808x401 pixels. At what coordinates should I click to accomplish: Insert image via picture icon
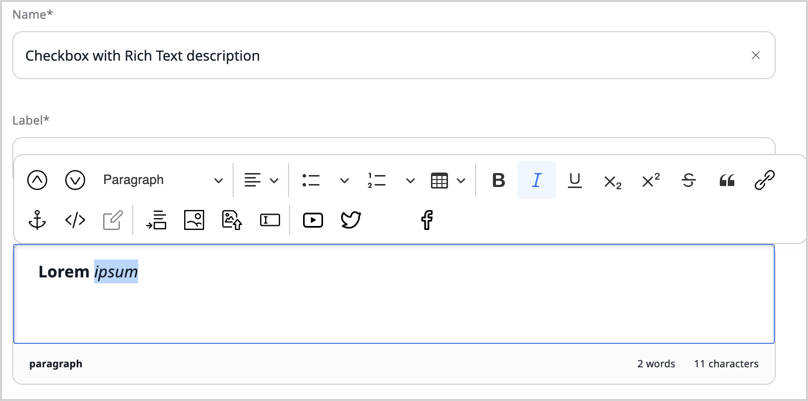pyautogui.click(x=195, y=220)
